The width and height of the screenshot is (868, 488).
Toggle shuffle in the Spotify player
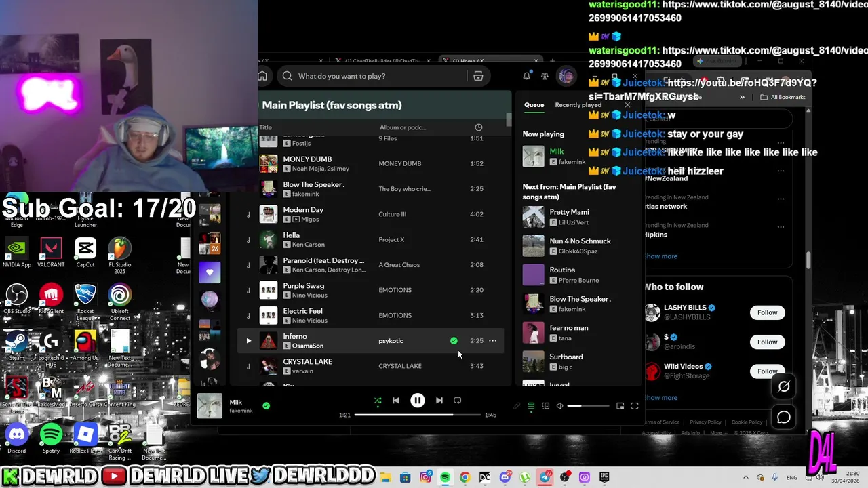pos(378,401)
